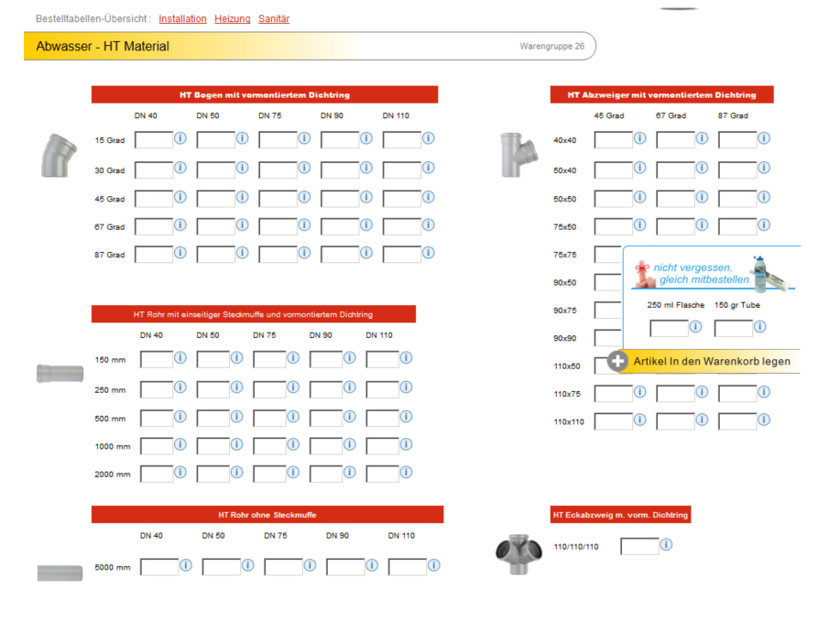Viewport: 840px width, 622px height.
Task: Click 'nicht vergessen, gleich mitbestellen' reminder text
Action: [x=702, y=273]
